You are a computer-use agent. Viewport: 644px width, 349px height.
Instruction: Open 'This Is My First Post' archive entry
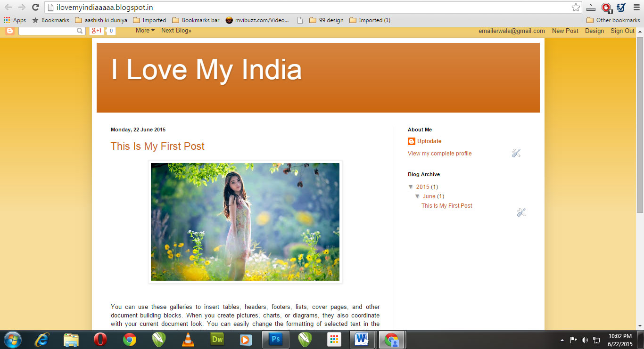[447, 206]
